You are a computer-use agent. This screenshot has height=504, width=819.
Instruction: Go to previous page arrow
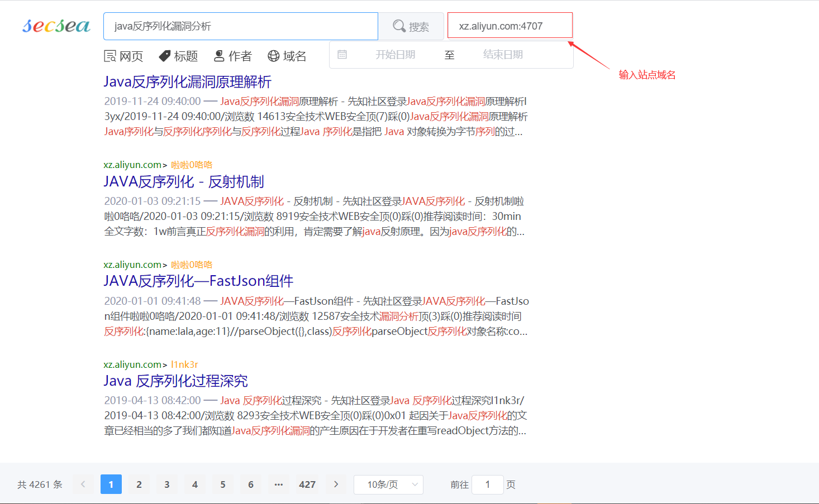point(83,484)
